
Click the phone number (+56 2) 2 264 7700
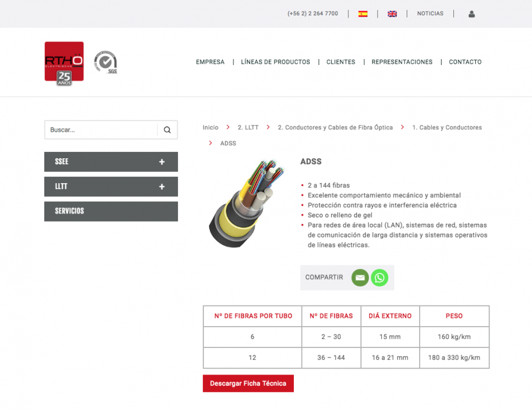pos(313,14)
